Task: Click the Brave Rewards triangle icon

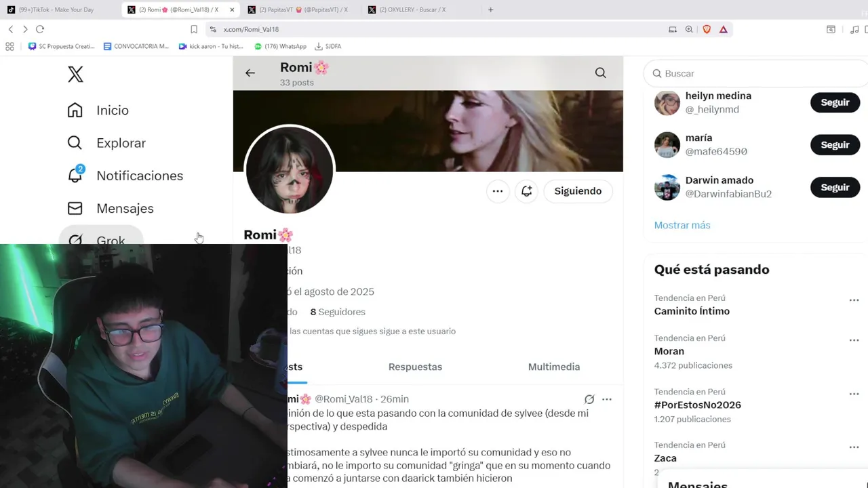Action: (x=724, y=29)
